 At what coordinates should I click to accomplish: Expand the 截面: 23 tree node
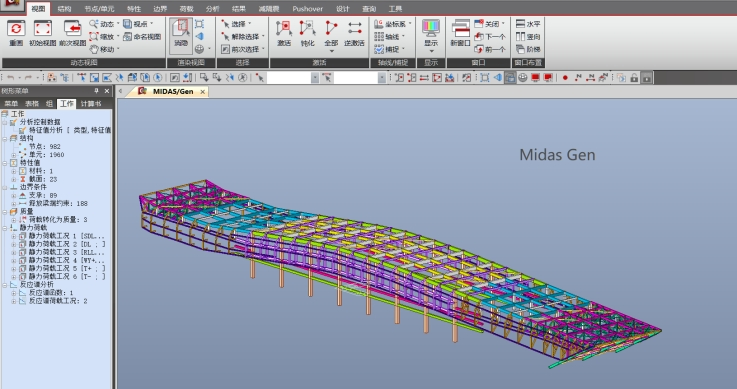click(x=14, y=179)
